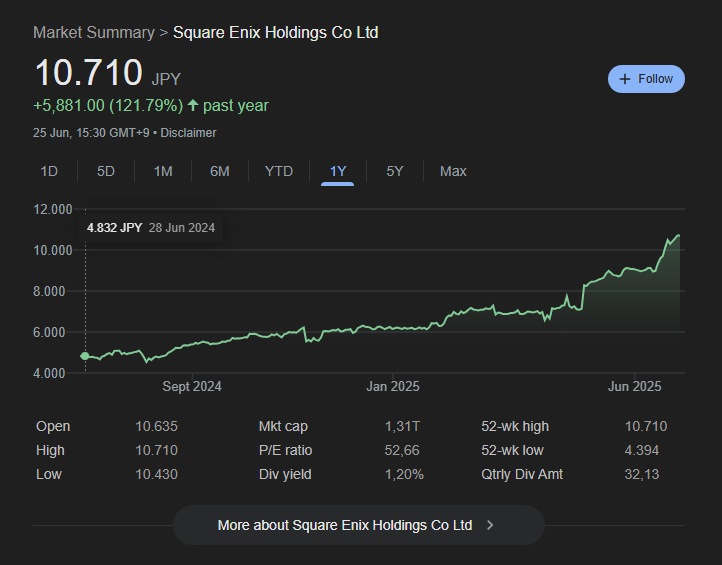Viewport: 722px width, 565px height.
Task: Click the 4.832 JPY 28 Jun 2024 tooltip
Action: pos(151,227)
